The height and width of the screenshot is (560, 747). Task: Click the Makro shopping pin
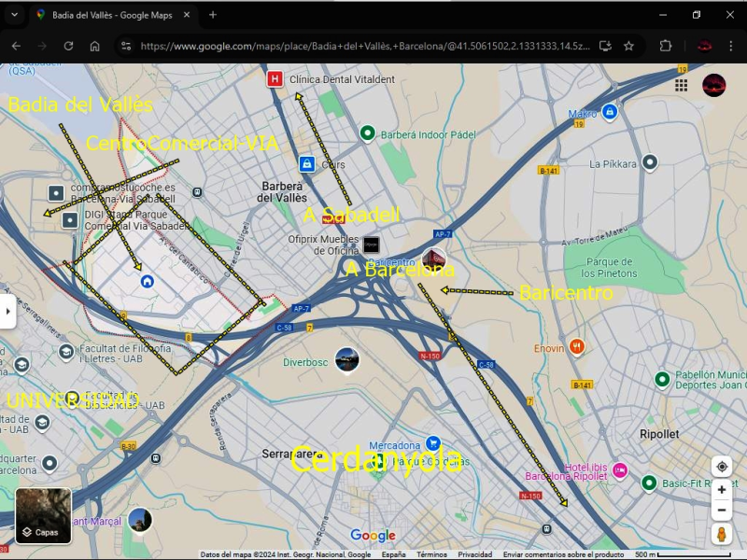610,112
